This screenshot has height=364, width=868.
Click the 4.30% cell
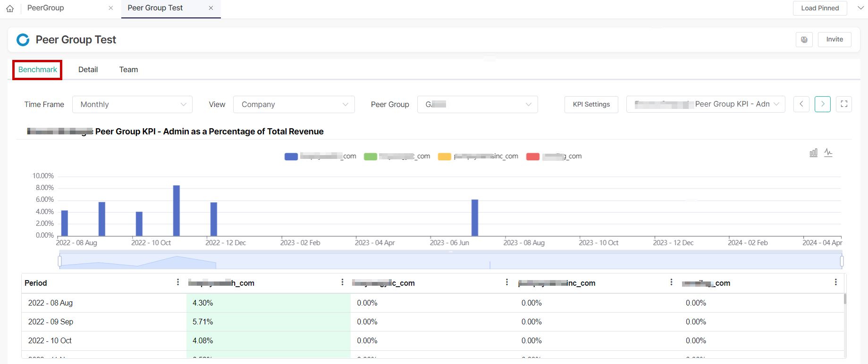click(269, 303)
